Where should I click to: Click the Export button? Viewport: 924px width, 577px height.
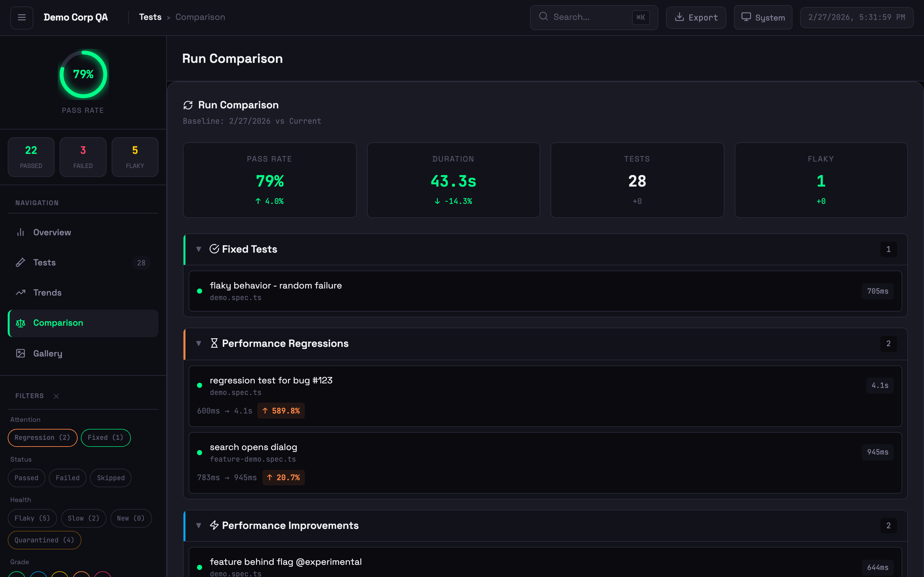click(696, 18)
